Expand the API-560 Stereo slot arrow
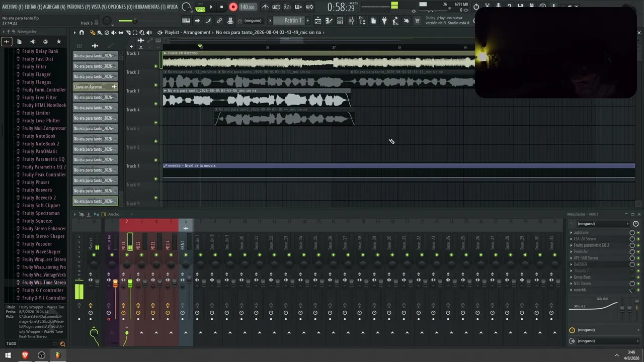Image resolution: width=644 pixels, height=362 pixels. pos(571,258)
